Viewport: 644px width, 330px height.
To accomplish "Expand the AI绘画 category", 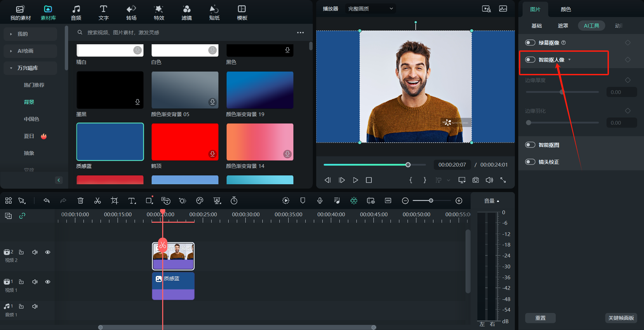I will click(x=26, y=51).
